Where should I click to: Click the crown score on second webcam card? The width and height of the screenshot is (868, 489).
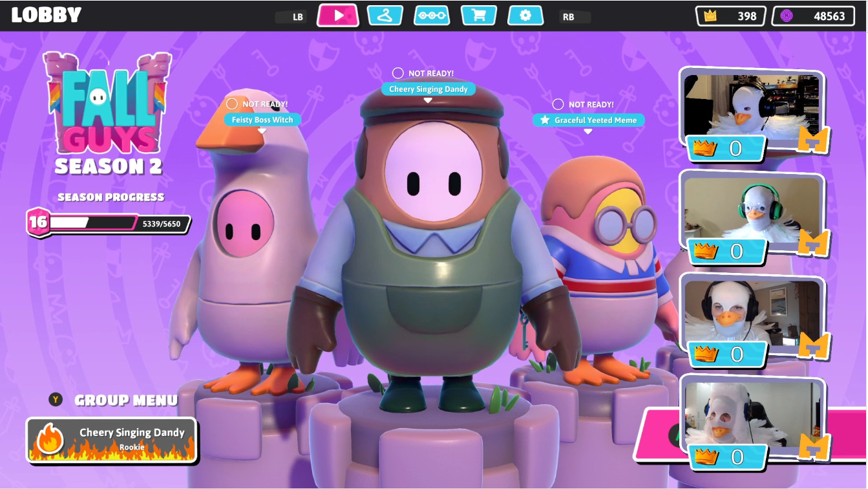tap(726, 251)
